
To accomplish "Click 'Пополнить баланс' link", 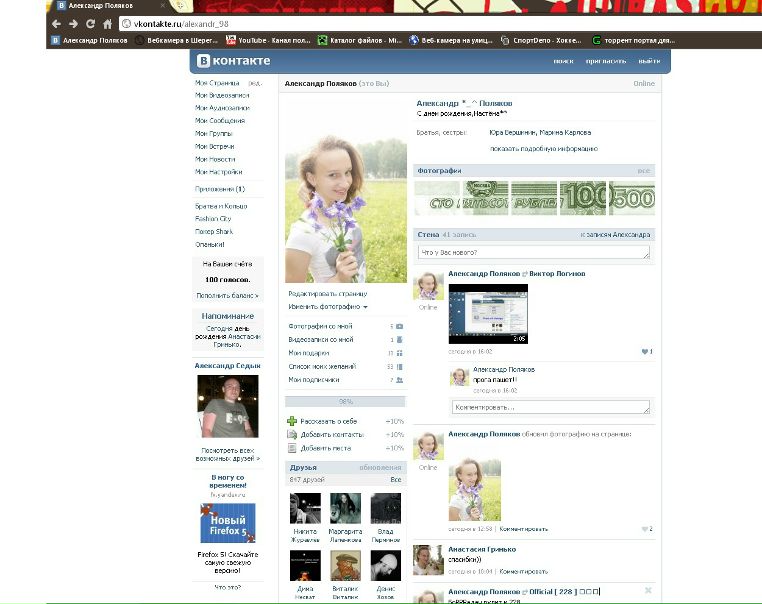I will coord(228,296).
